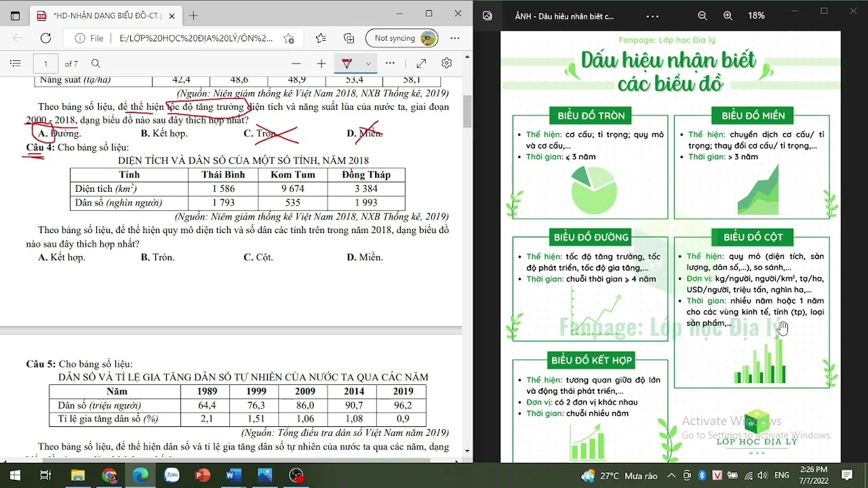This screenshot has height=488, width=868.
Task: Refresh the PDF page in Edge
Action: [x=45, y=39]
